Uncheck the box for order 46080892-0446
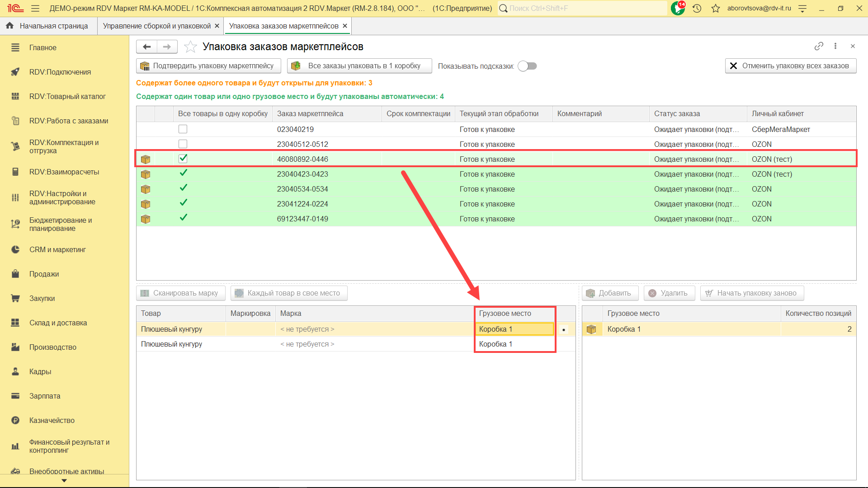Screen dimensions: 868x488 183,159
